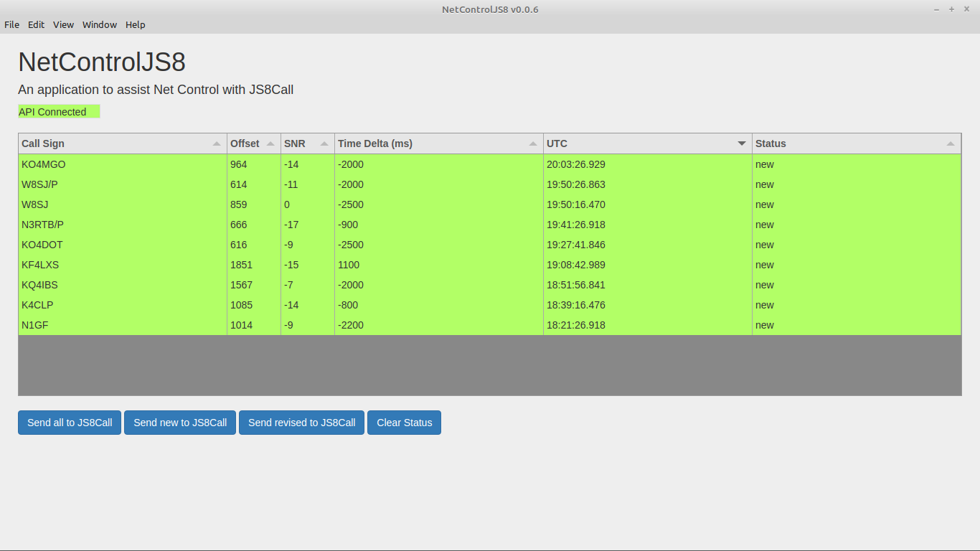Select the W8SJ/P call sign cell
The height and width of the screenshot is (551, 980).
pos(123,184)
